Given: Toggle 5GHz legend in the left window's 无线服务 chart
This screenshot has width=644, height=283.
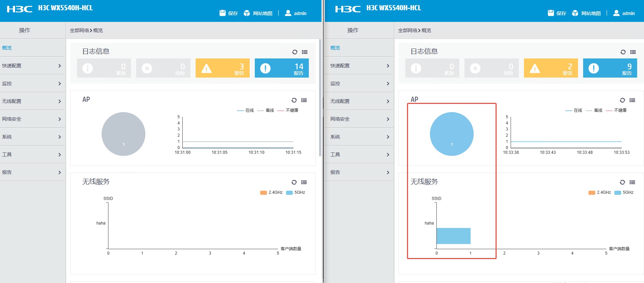Looking at the screenshot, I should (x=296, y=192).
